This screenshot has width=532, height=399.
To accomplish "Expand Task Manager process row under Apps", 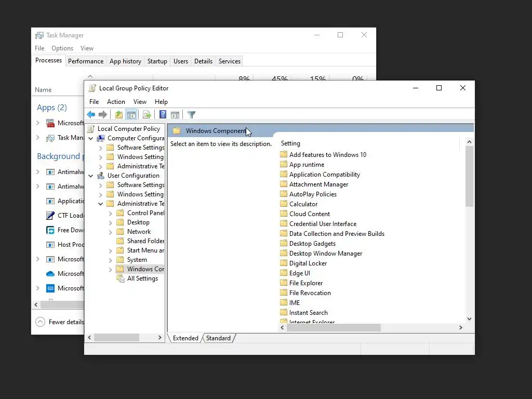I will point(37,138).
